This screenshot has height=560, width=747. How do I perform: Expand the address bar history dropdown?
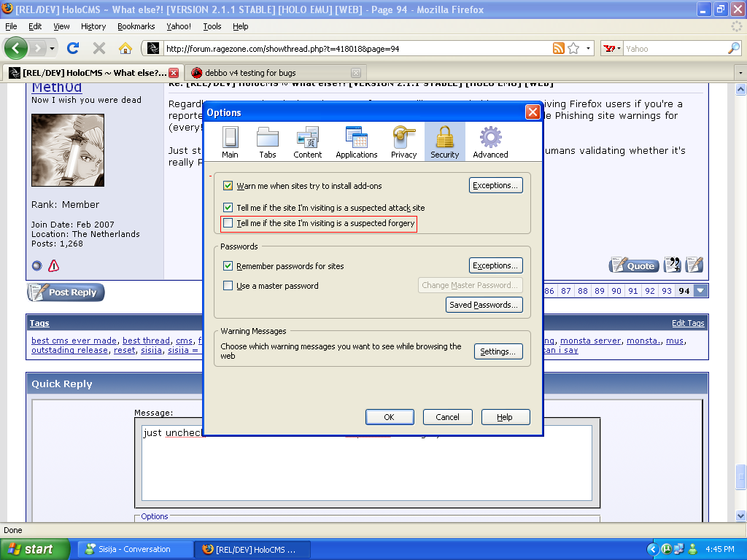click(x=589, y=49)
